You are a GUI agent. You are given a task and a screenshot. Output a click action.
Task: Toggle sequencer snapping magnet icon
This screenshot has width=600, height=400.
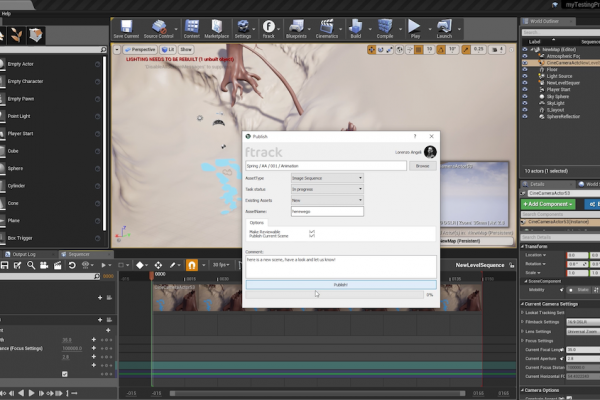tap(192, 265)
